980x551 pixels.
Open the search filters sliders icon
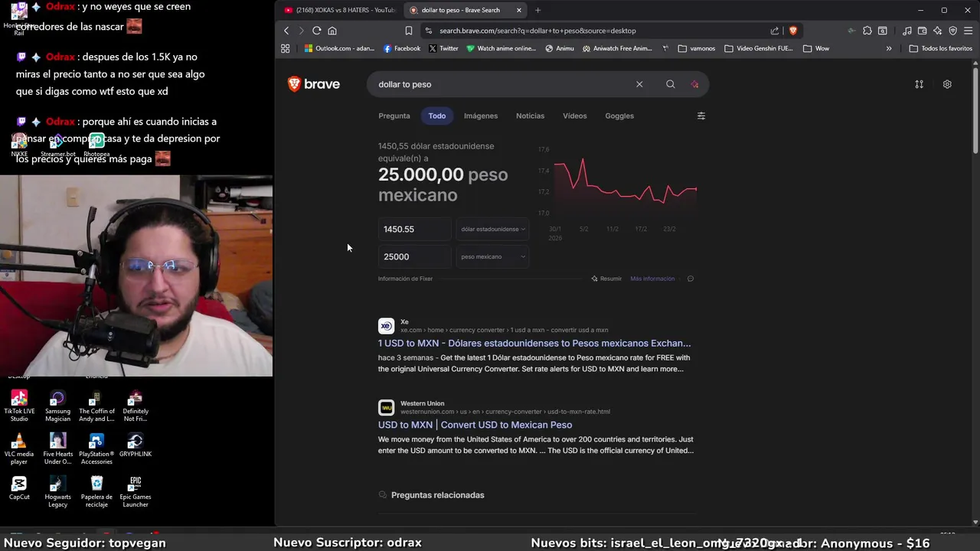point(701,116)
